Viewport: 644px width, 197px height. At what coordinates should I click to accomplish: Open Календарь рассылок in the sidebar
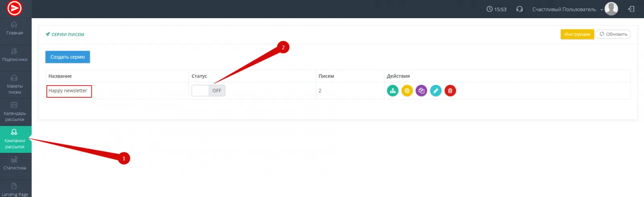(x=15, y=111)
